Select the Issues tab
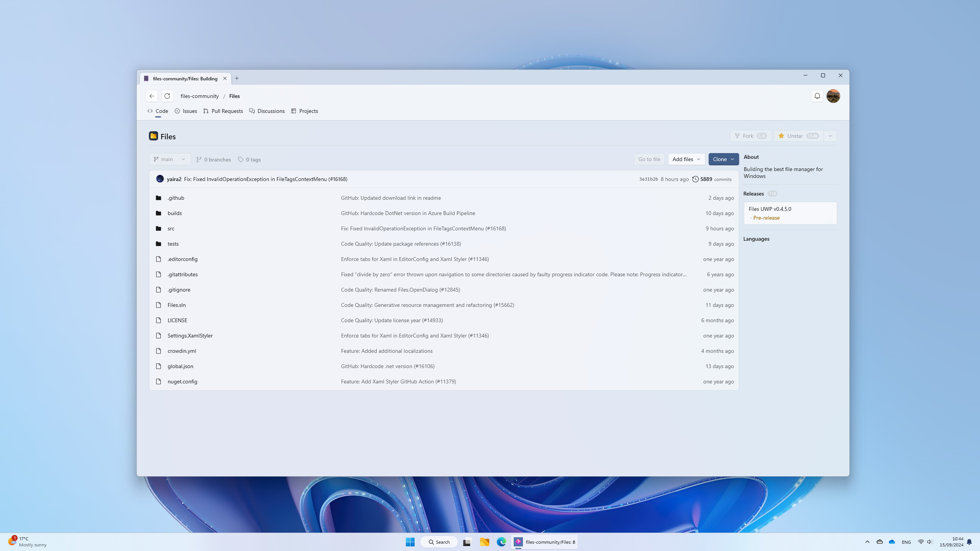 click(189, 111)
